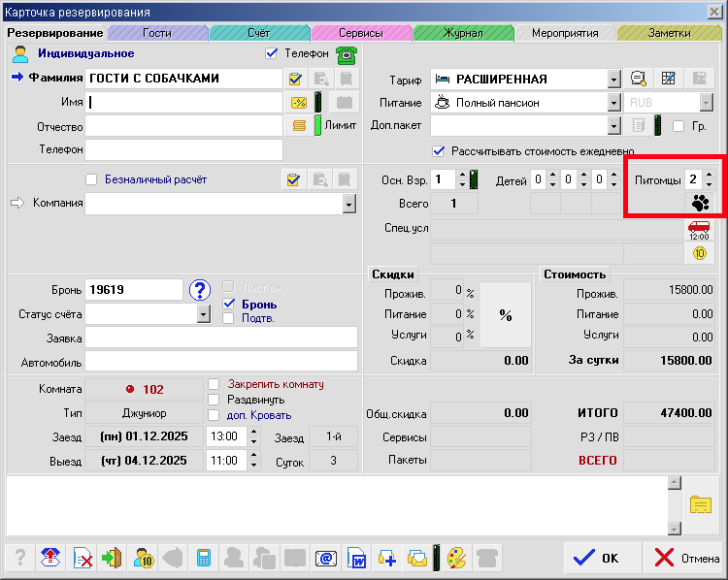Click the green telephone icon

(345, 54)
